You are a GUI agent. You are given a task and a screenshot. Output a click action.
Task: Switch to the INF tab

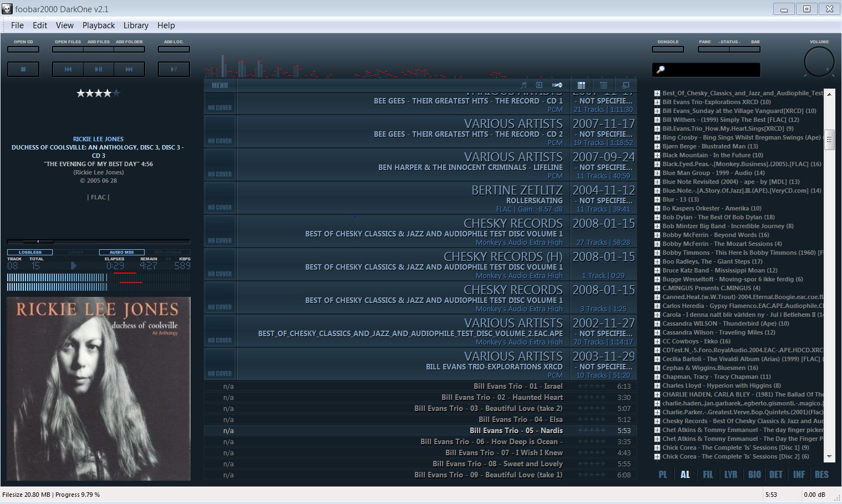click(x=799, y=475)
